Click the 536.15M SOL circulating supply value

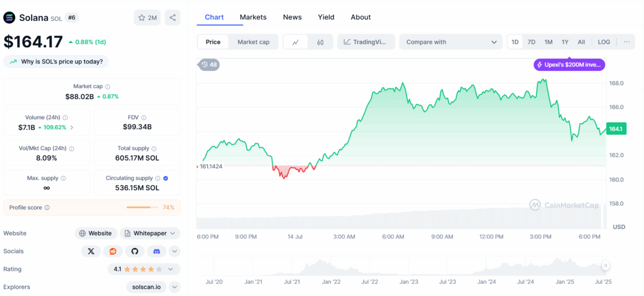pyautogui.click(x=137, y=188)
